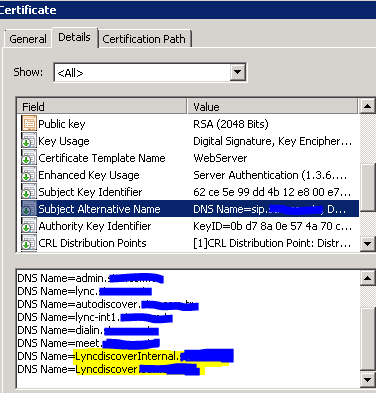
Task: Select the CRL Distribution Points field
Action: click(92, 243)
